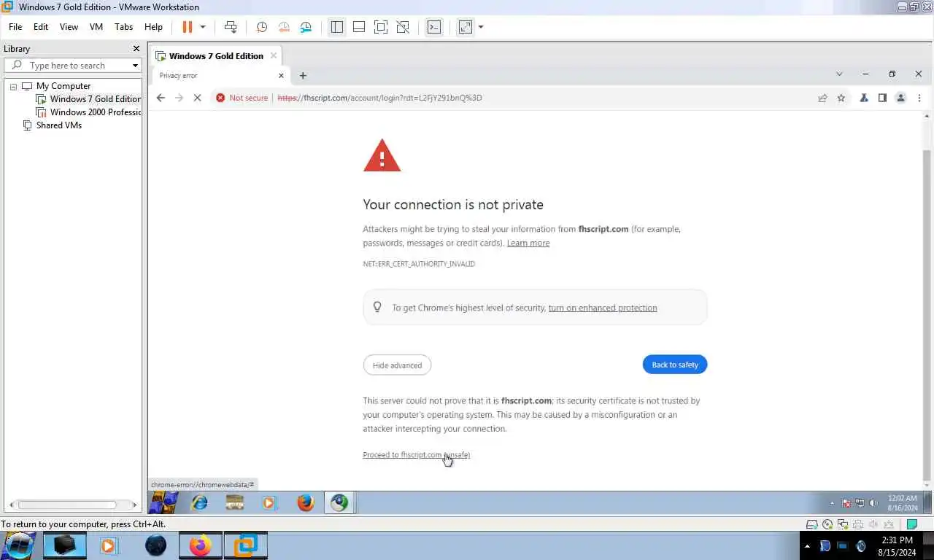Open the library search dropdown arrow
934x560 pixels.
click(x=135, y=66)
